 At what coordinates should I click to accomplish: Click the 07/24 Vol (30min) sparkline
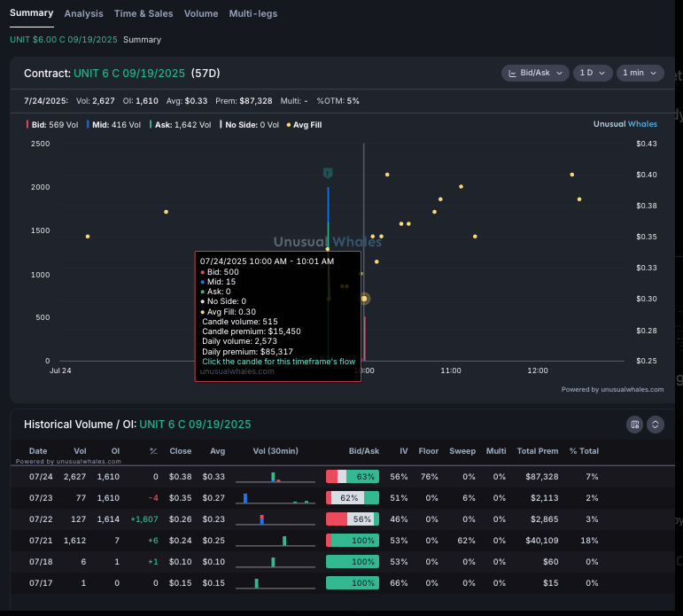point(276,477)
